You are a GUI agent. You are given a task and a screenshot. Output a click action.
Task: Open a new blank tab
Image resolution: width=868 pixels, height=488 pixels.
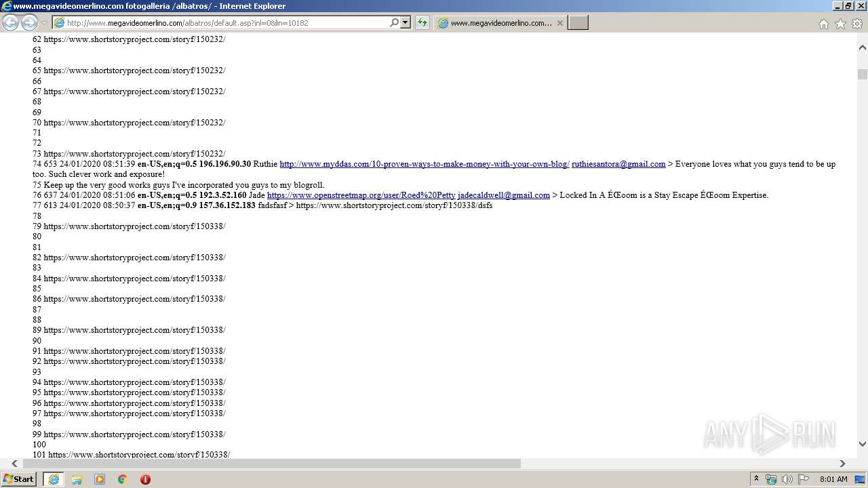point(578,23)
